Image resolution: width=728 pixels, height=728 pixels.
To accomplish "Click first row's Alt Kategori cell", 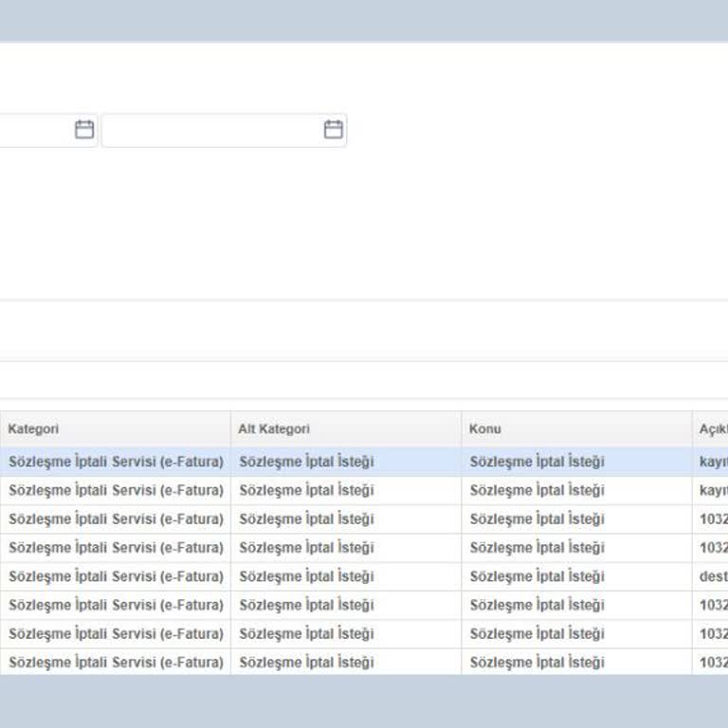I will tap(306, 463).
